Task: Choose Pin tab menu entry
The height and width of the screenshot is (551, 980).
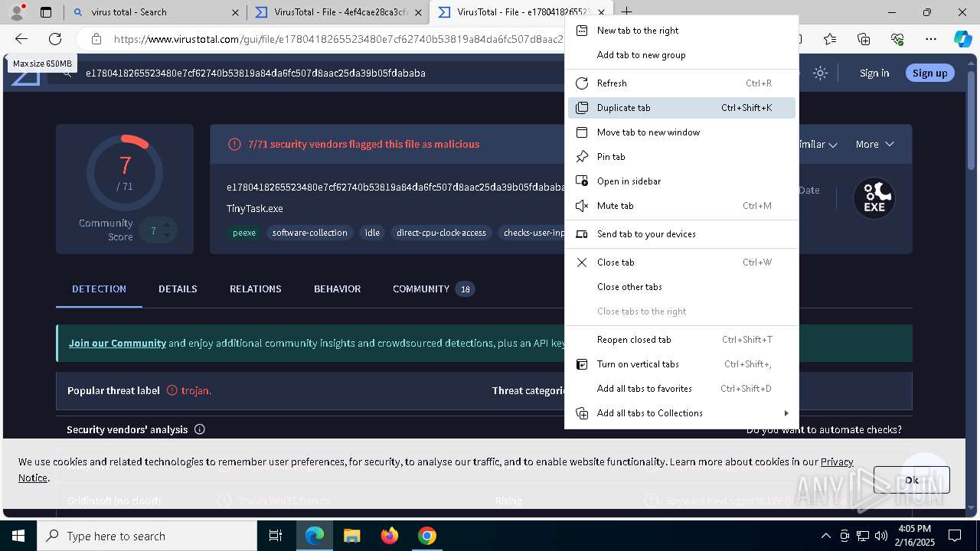Action: tap(681, 157)
